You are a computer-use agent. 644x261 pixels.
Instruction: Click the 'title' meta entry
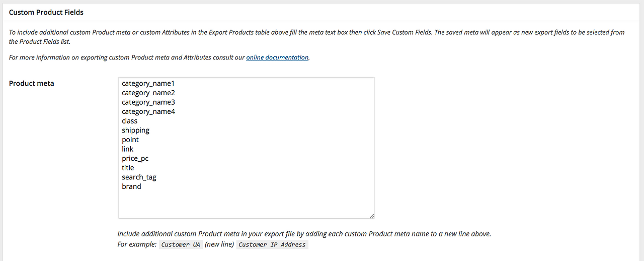pyautogui.click(x=128, y=168)
